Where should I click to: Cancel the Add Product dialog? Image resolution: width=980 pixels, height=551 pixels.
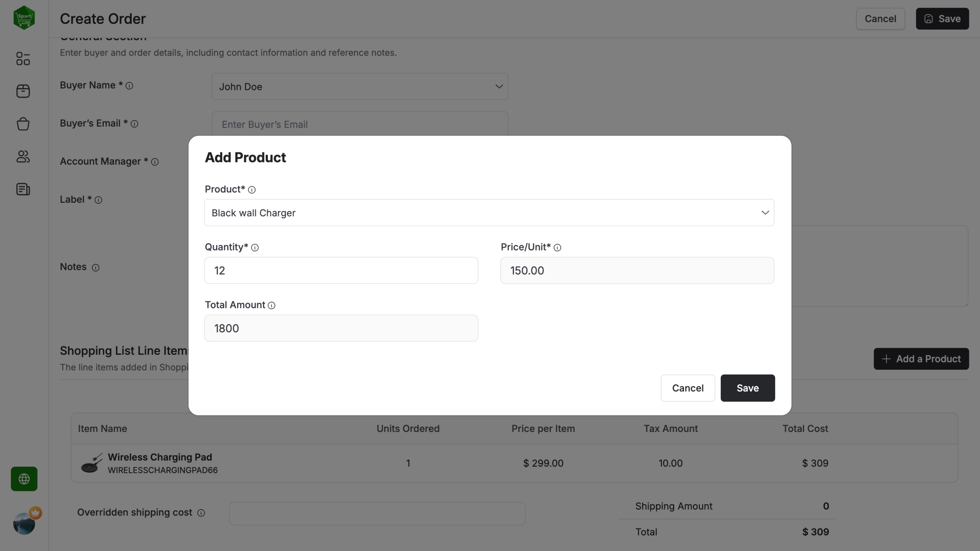click(x=688, y=388)
